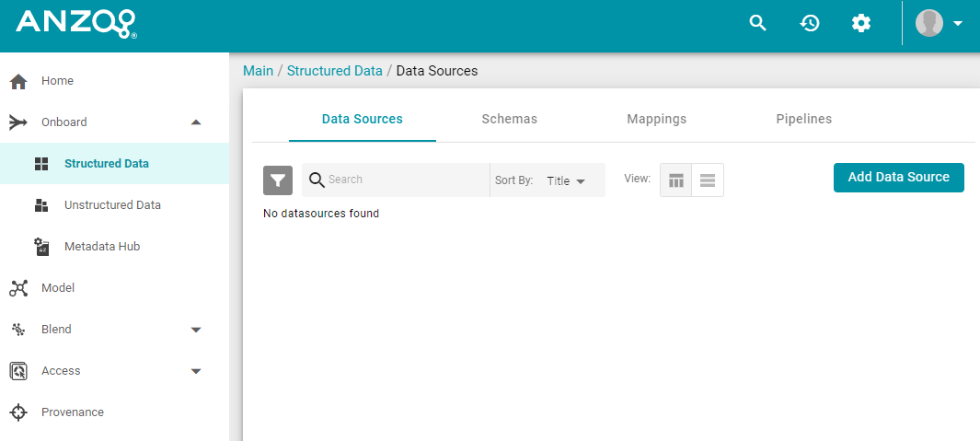Click the filter funnel icon

tap(278, 180)
